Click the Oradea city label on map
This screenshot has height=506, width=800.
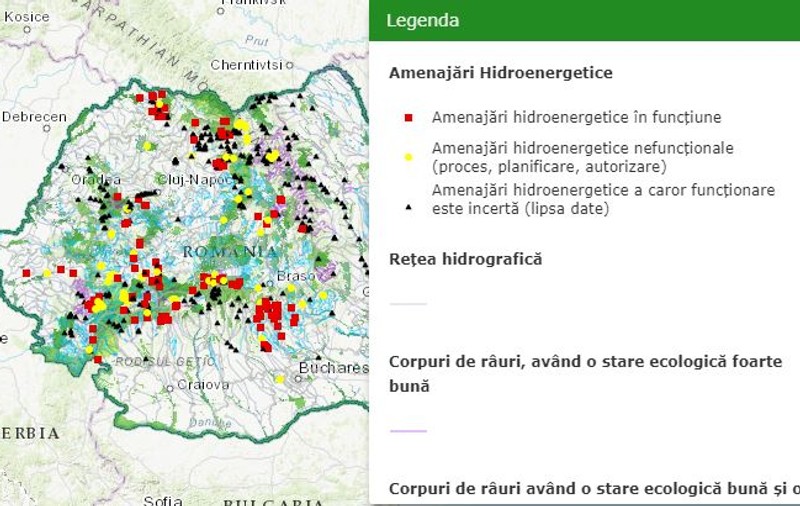tap(96, 180)
